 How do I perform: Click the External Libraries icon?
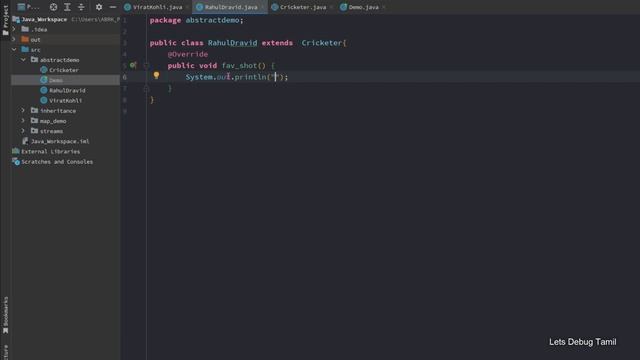tap(16, 151)
